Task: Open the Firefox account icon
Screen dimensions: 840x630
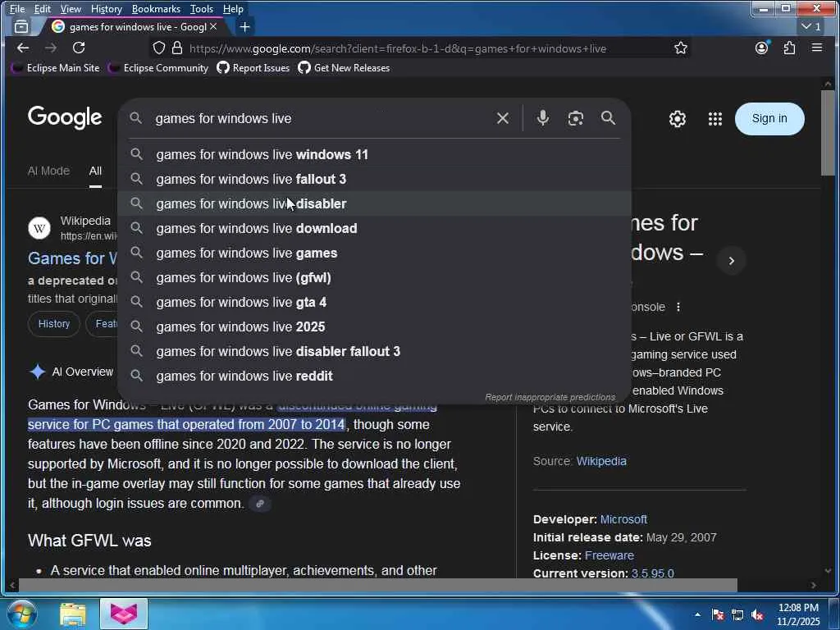Action: click(761, 48)
